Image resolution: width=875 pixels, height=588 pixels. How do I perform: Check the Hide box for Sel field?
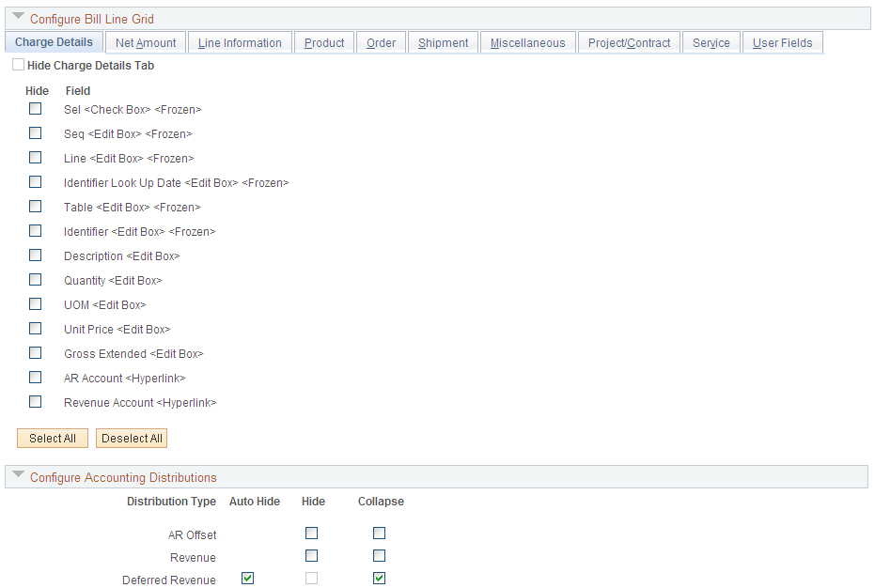(35, 108)
